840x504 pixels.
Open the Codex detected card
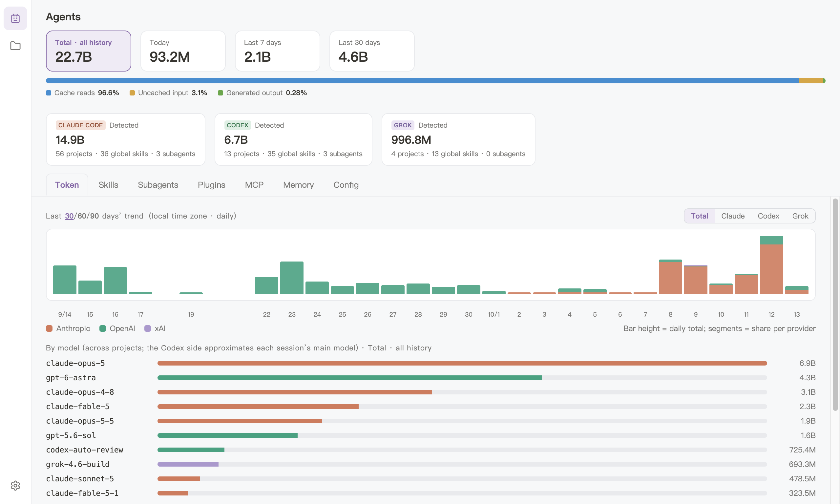pyautogui.click(x=293, y=139)
